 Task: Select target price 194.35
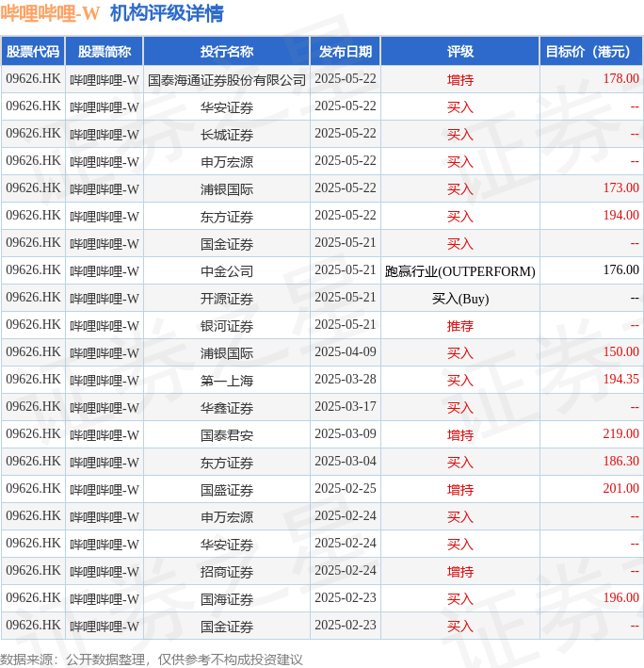point(621,379)
